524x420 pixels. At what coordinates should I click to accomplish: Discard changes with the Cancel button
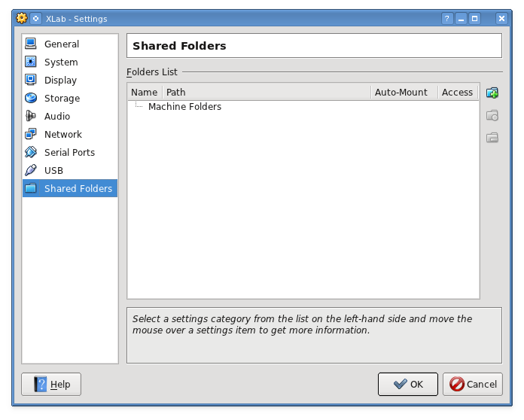[473, 384]
